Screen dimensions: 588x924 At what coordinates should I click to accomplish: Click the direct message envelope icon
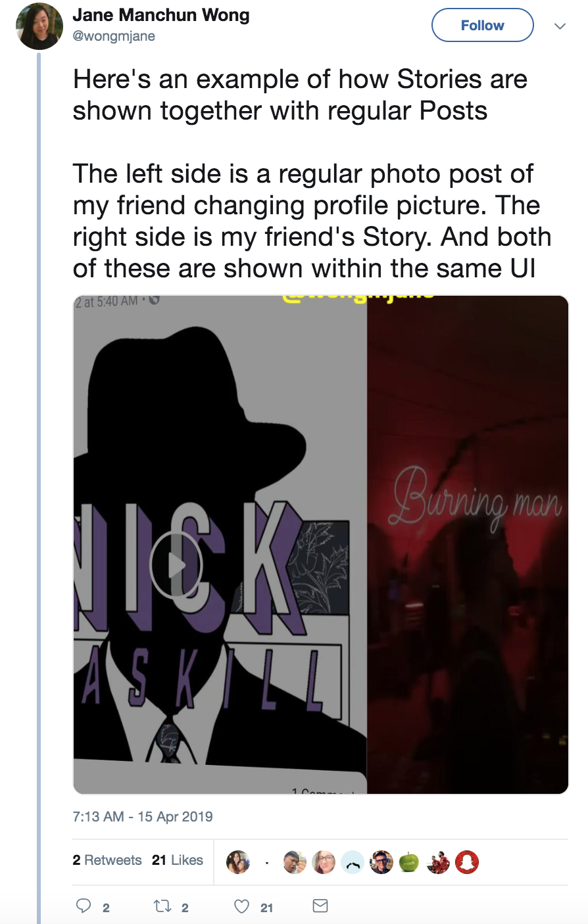(x=320, y=906)
